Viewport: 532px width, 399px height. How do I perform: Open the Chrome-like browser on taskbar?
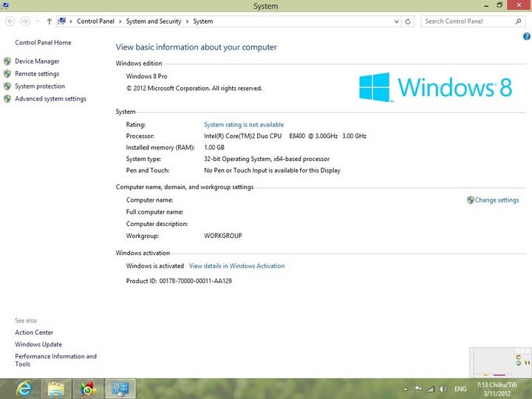(88, 389)
